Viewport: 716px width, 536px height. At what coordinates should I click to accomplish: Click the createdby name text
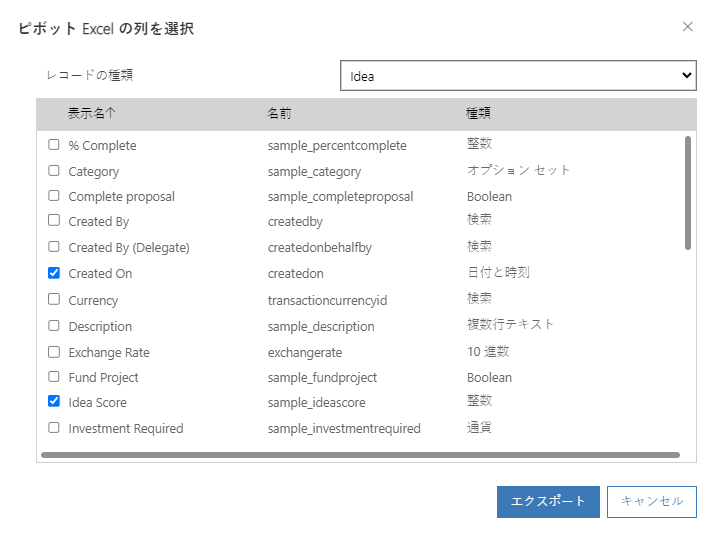click(295, 222)
